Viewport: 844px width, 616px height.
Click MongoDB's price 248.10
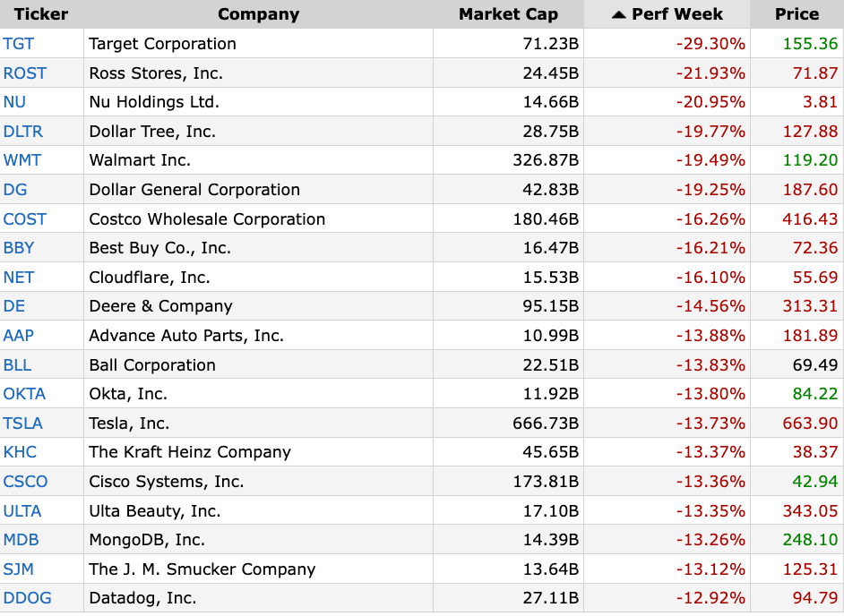click(x=809, y=540)
